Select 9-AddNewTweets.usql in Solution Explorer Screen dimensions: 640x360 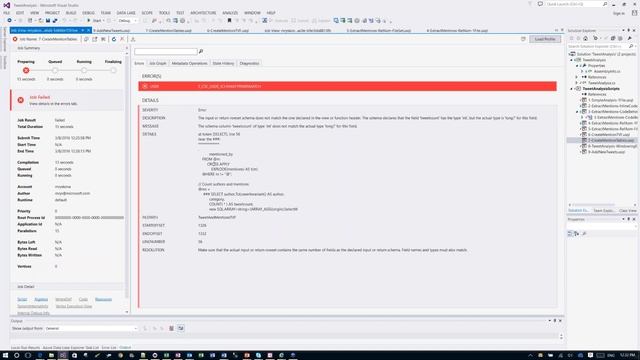[x=607, y=152]
